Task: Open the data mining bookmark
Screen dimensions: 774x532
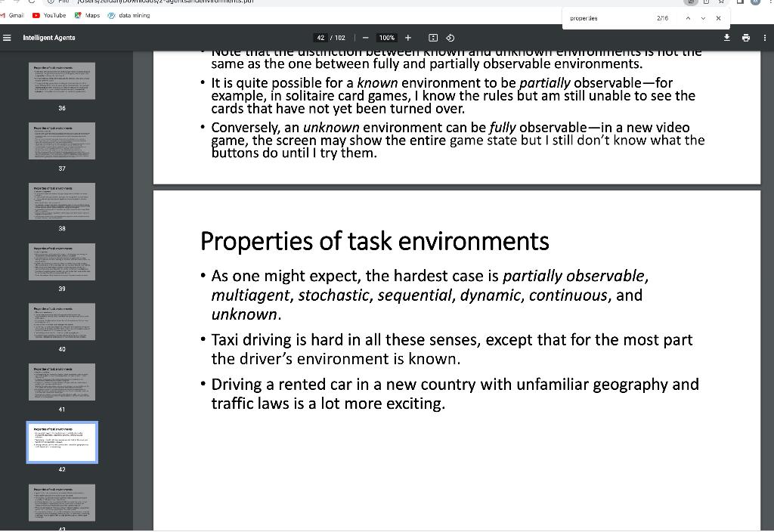Action: click(128, 15)
